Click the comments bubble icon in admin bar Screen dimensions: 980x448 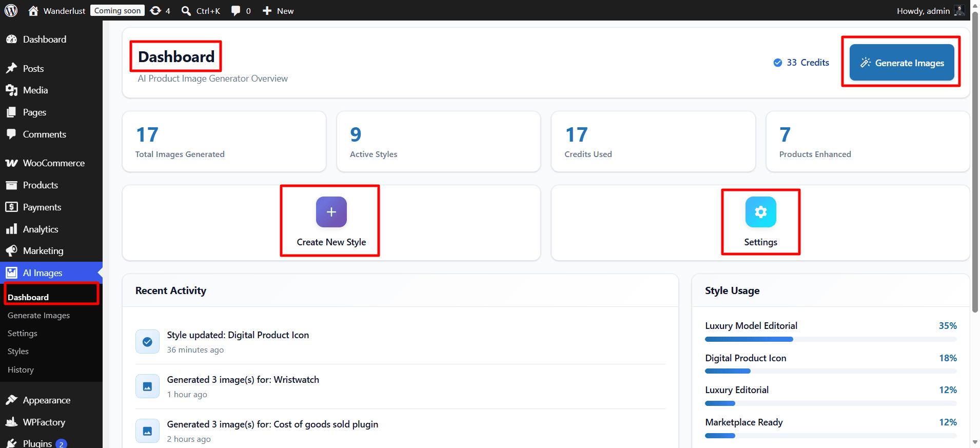236,11
